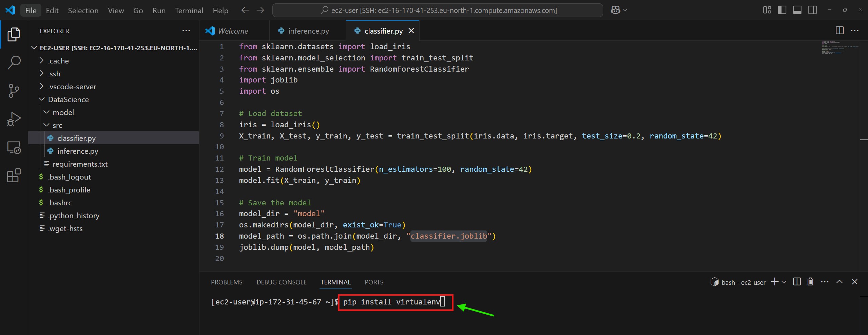Viewport: 868px width, 335px height.
Task: Open the Run and Debug view
Action: [14, 119]
